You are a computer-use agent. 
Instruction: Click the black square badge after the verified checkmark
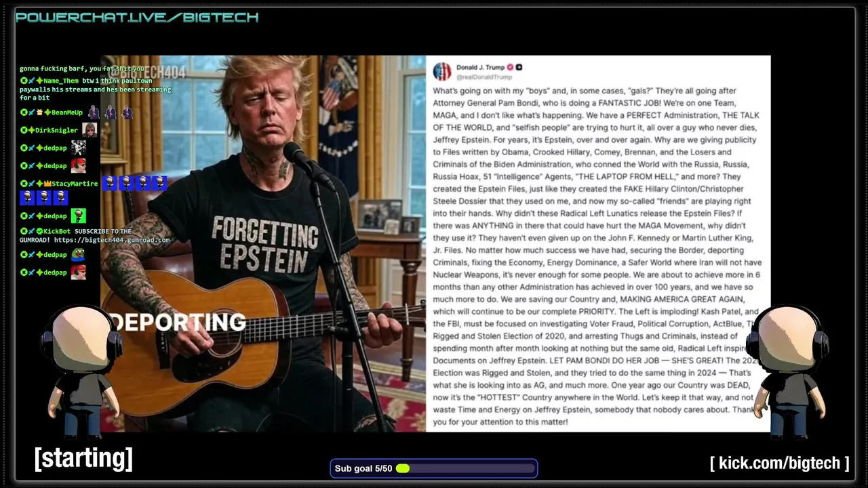click(519, 67)
